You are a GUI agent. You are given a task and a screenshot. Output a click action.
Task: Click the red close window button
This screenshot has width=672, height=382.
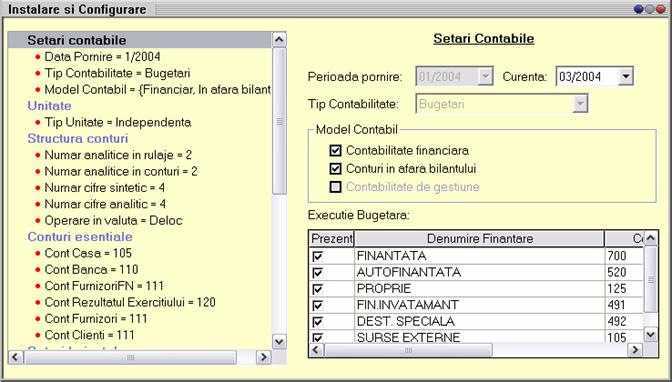(661, 9)
